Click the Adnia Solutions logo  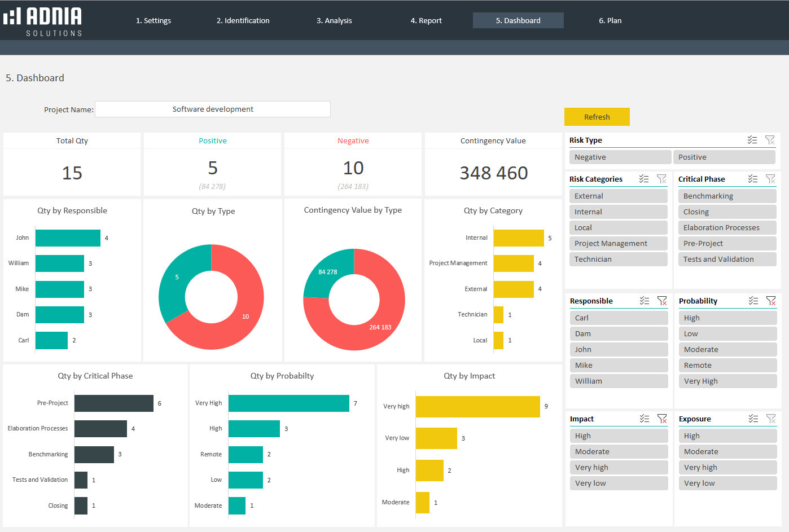coord(43,21)
